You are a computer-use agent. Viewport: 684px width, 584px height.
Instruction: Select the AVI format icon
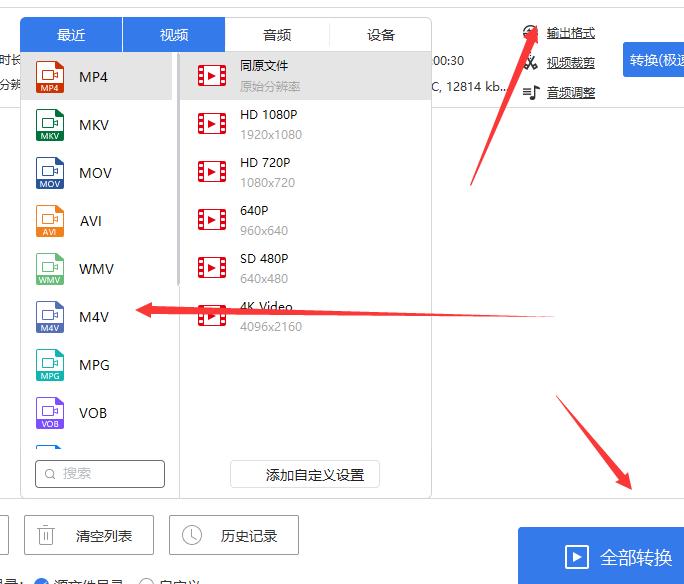coord(50,221)
